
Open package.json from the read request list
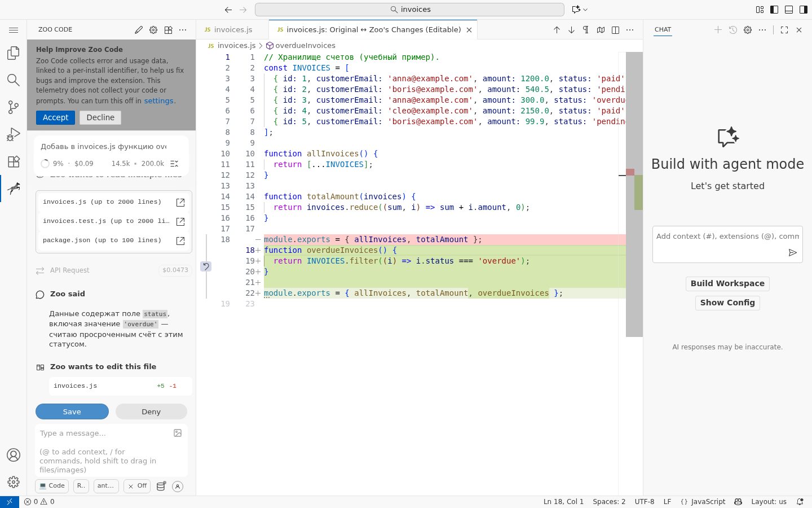180,240
